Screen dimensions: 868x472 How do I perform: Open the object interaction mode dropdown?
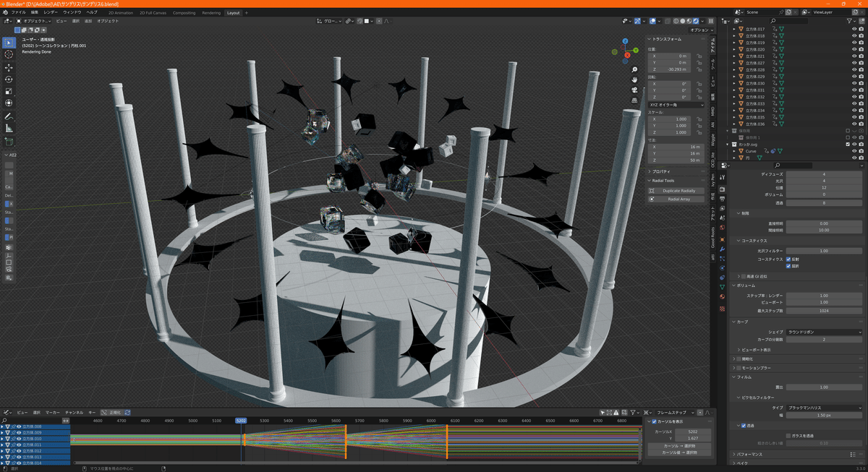35,21
